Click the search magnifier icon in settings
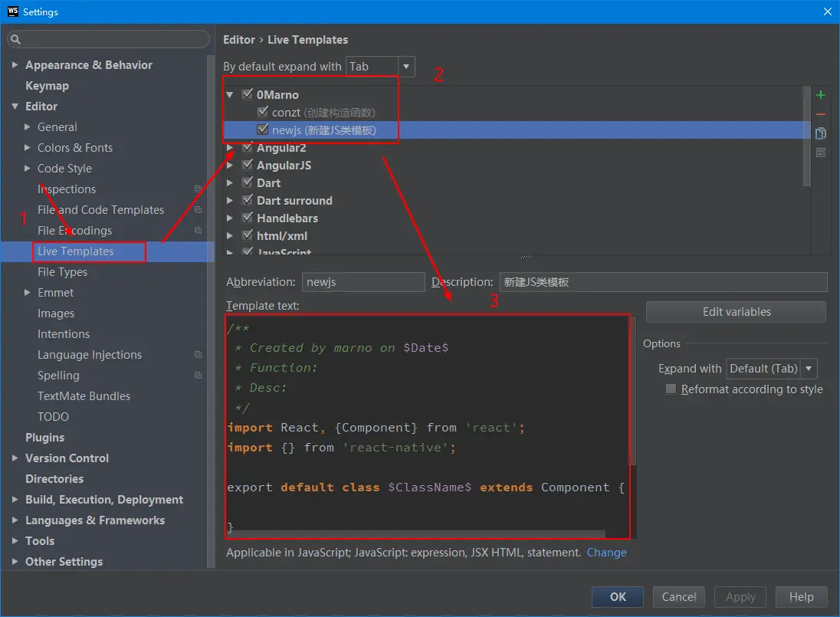This screenshot has height=617, width=840. pyautogui.click(x=15, y=39)
